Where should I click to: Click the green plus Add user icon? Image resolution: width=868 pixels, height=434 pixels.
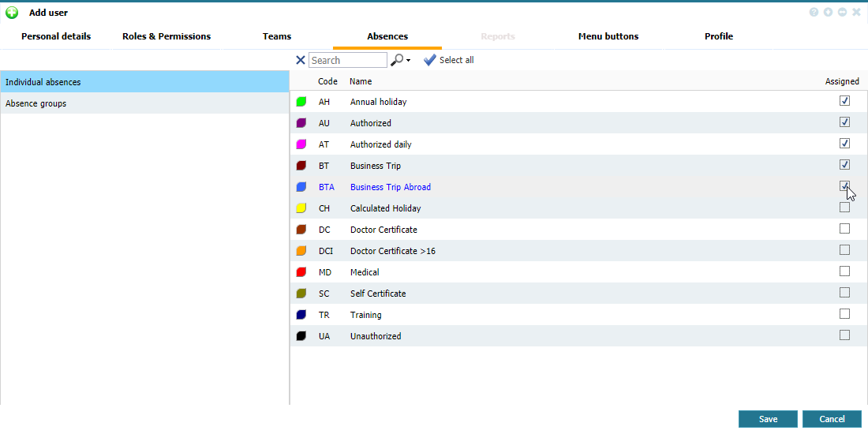pos(12,13)
